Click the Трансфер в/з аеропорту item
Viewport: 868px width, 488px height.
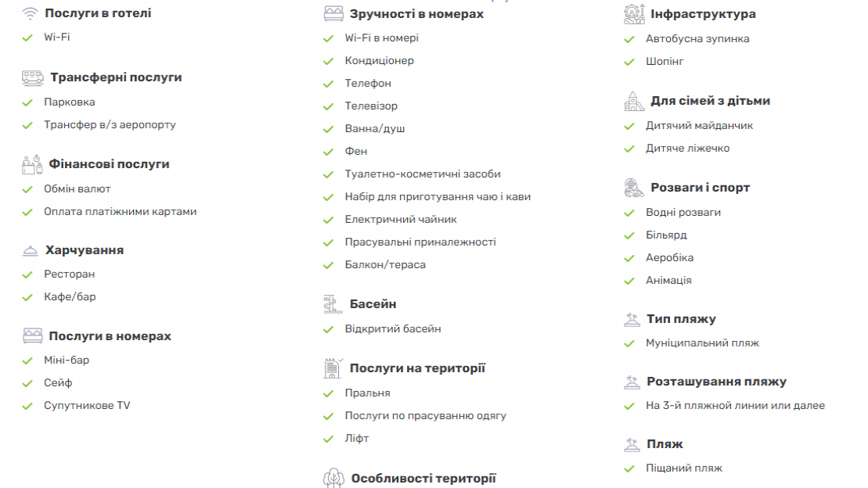[110, 124]
